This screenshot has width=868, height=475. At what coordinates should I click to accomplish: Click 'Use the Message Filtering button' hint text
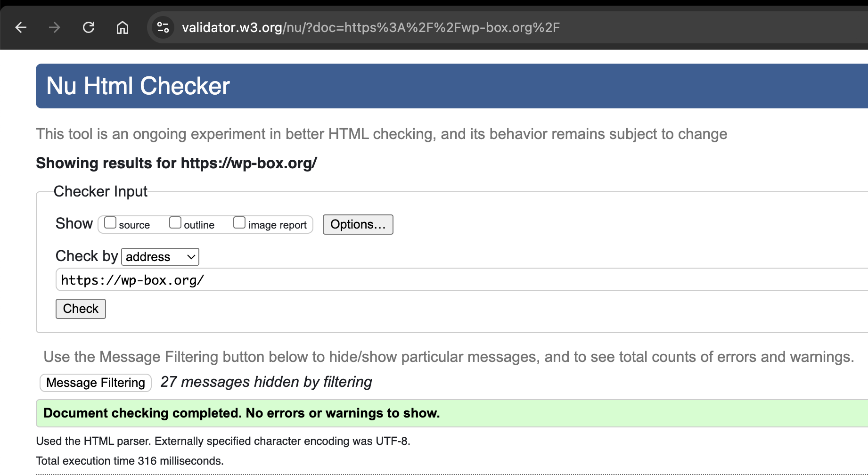pos(449,357)
